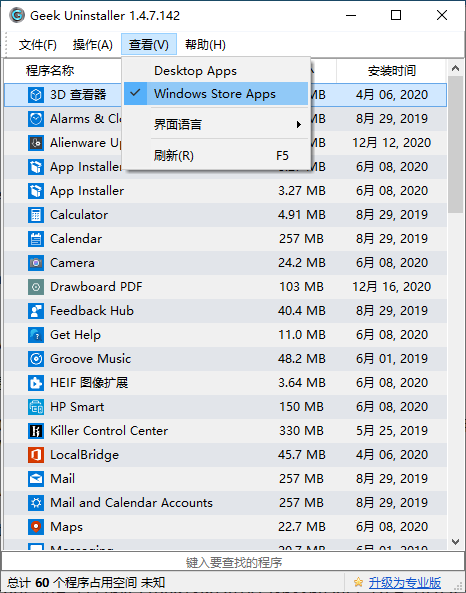
Task: Select the Feedback Hub row name
Action: pyautogui.click(x=92, y=310)
